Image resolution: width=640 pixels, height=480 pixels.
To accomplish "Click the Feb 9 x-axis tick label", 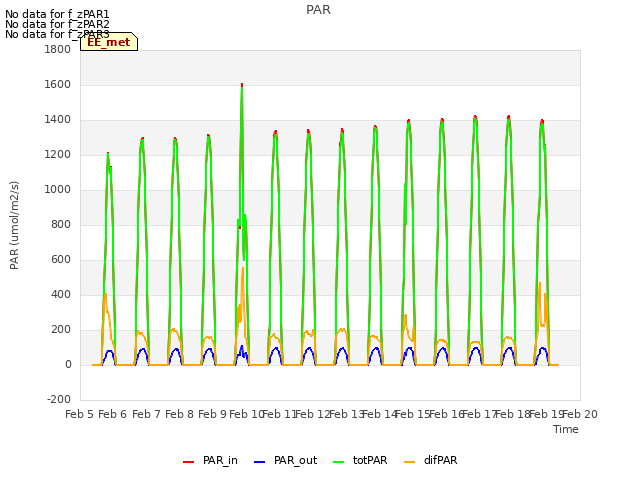I will pos(213,415).
